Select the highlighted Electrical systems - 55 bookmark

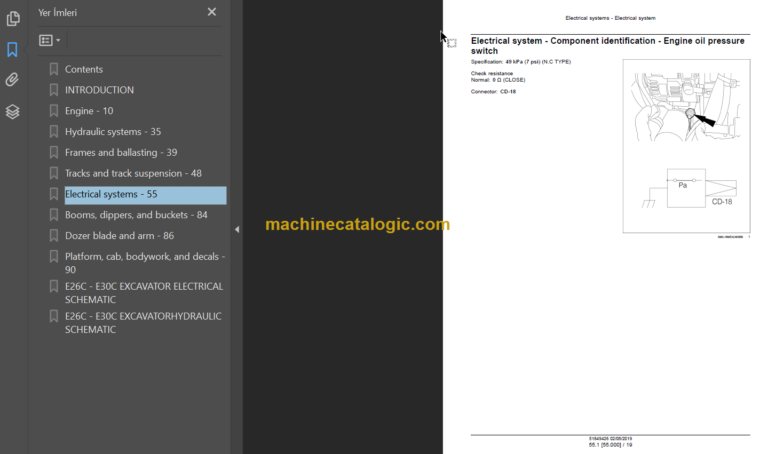point(145,194)
